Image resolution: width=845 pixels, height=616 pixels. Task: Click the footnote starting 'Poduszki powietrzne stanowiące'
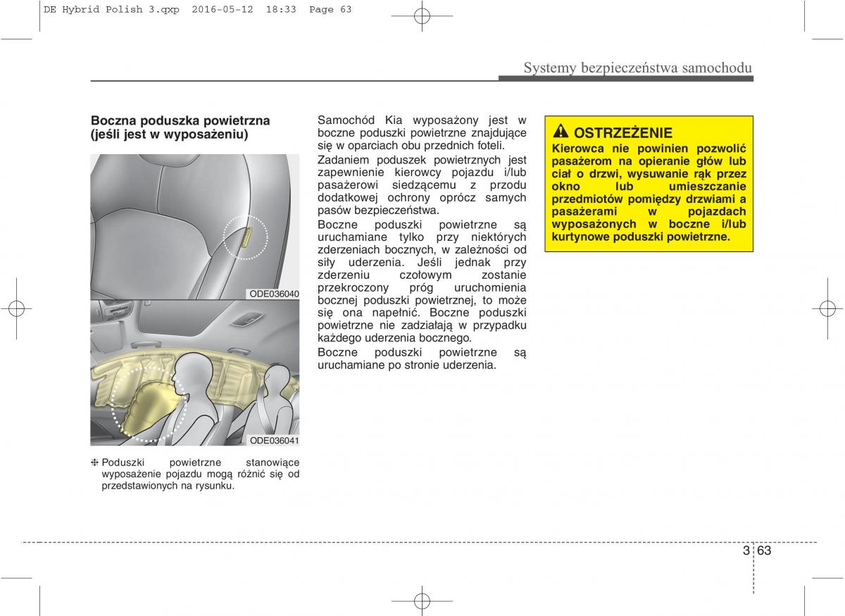[x=200, y=474]
